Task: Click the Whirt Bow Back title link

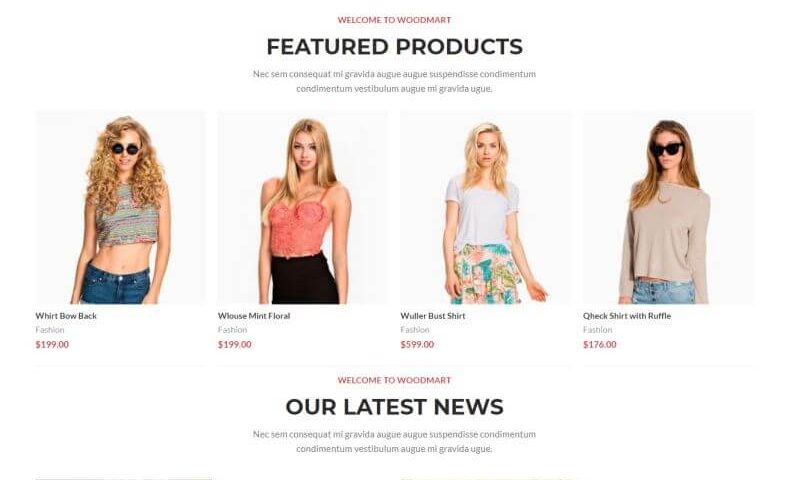Action: [x=66, y=316]
